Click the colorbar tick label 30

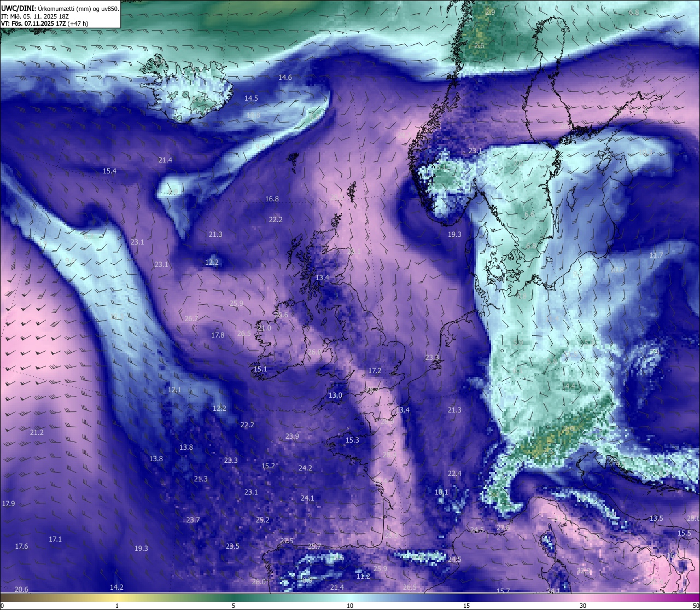[x=583, y=606]
